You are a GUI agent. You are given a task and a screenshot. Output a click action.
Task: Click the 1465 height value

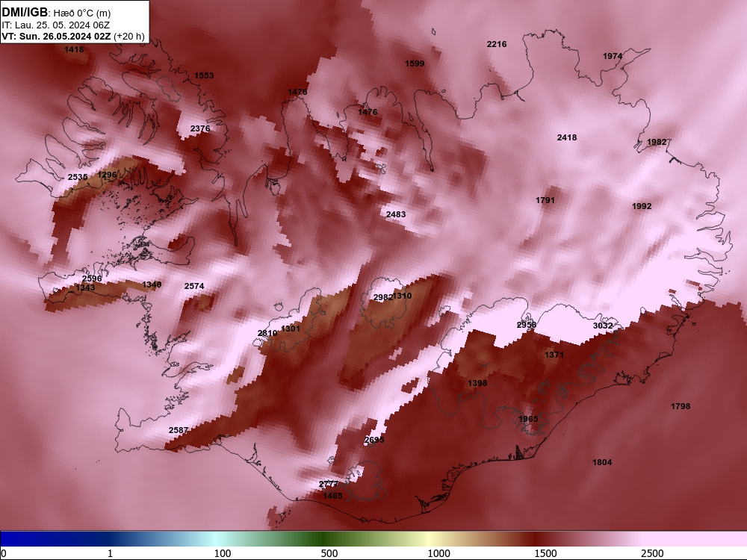click(332, 497)
